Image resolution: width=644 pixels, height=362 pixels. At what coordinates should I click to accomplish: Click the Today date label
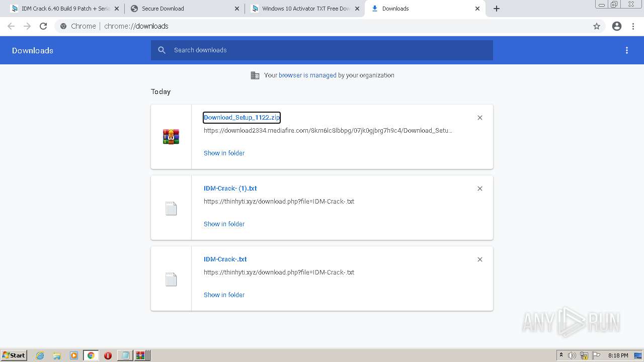pos(161,92)
